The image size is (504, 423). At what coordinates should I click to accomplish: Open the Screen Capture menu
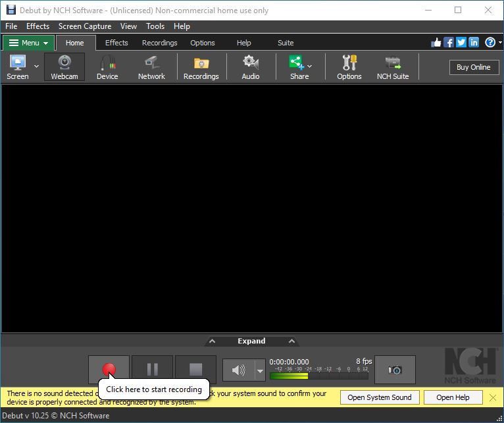click(85, 26)
